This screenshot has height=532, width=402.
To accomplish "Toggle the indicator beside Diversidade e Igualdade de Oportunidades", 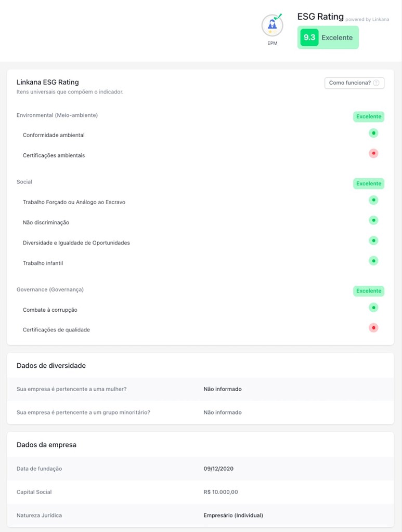I will coord(373,240).
